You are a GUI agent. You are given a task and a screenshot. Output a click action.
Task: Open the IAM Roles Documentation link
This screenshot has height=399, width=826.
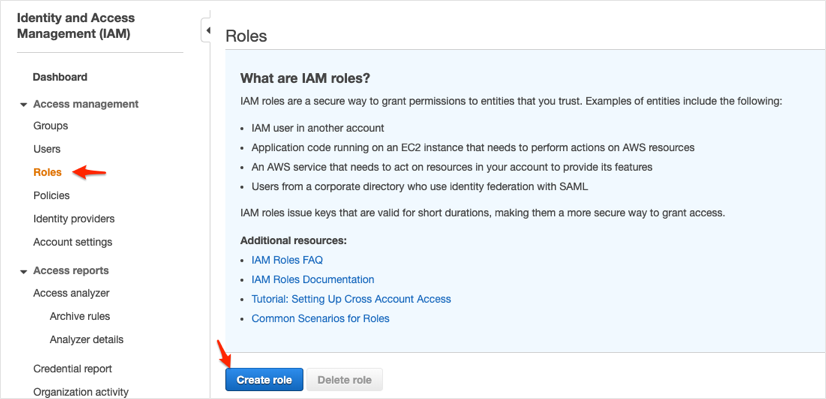[313, 279]
